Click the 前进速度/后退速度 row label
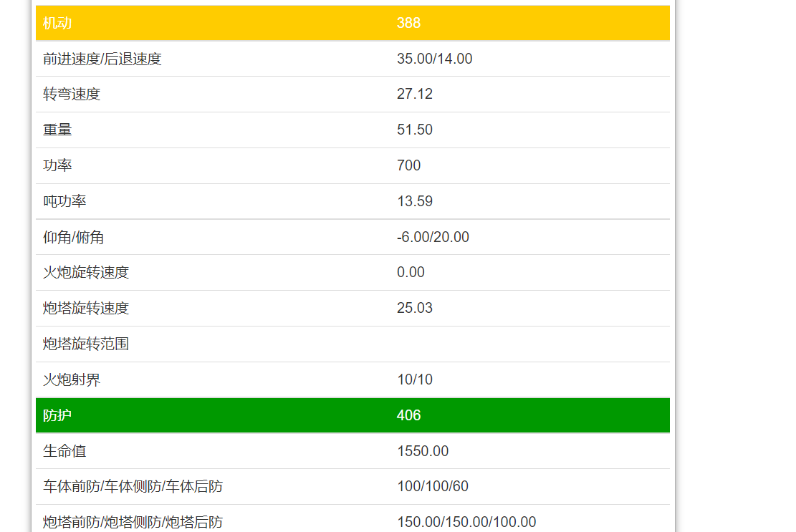This screenshot has height=532, width=796. tap(102, 59)
